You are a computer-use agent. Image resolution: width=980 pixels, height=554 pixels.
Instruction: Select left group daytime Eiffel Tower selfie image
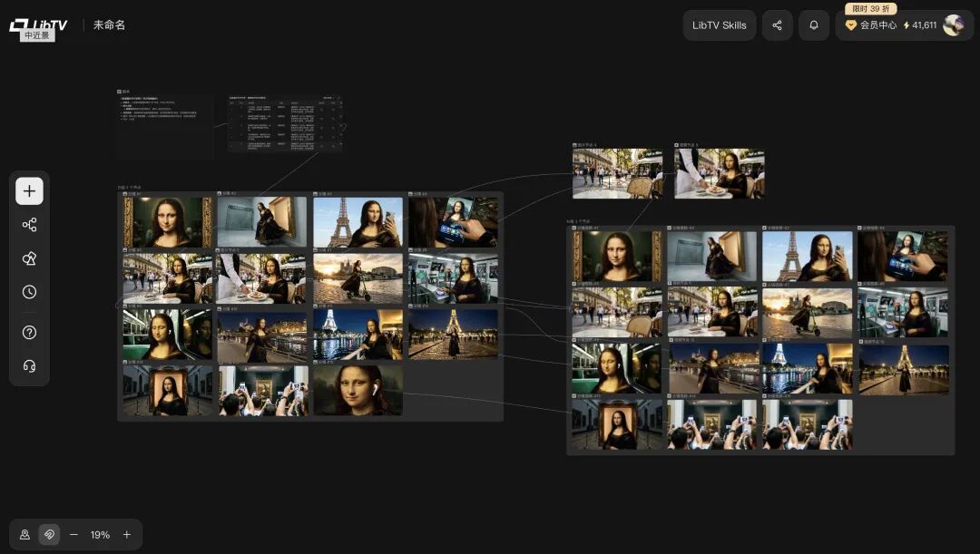pyautogui.click(x=358, y=222)
